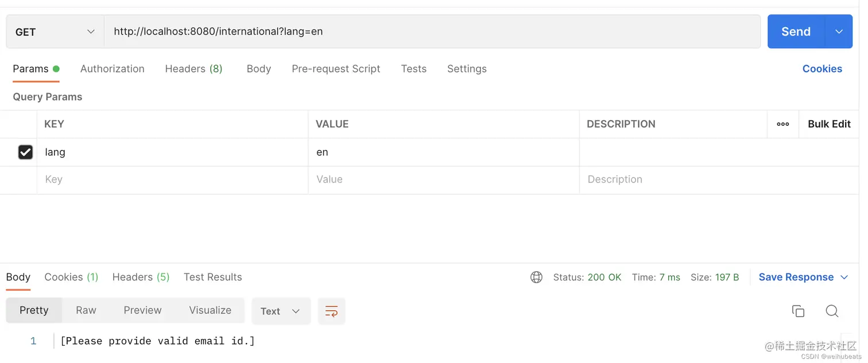Click the Query Params heading
868x363 pixels.
tap(48, 97)
